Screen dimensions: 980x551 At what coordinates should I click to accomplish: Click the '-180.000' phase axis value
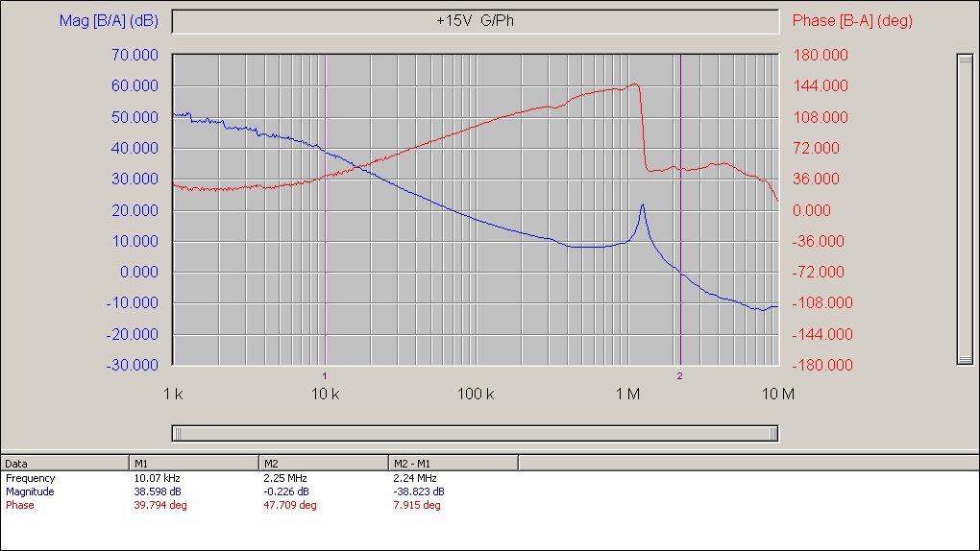click(x=822, y=365)
